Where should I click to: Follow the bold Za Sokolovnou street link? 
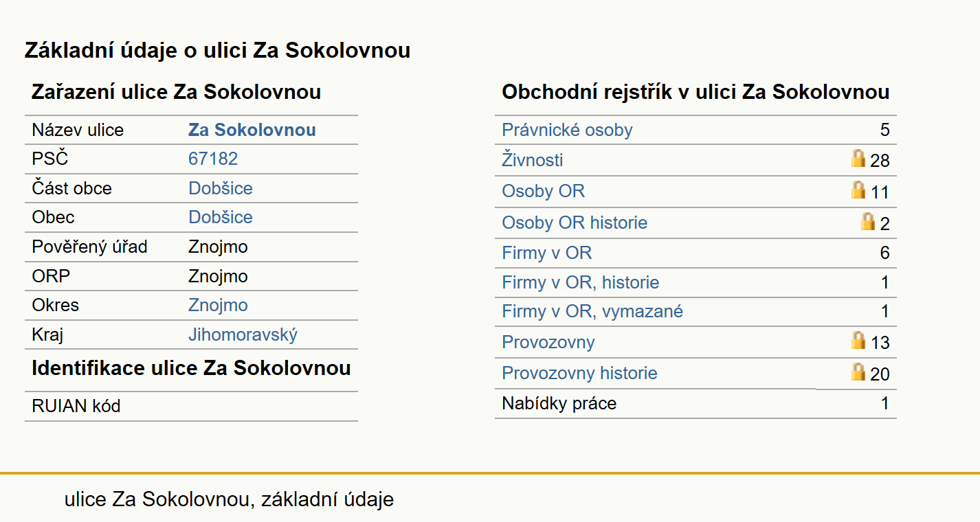click(x=252, y=130)
